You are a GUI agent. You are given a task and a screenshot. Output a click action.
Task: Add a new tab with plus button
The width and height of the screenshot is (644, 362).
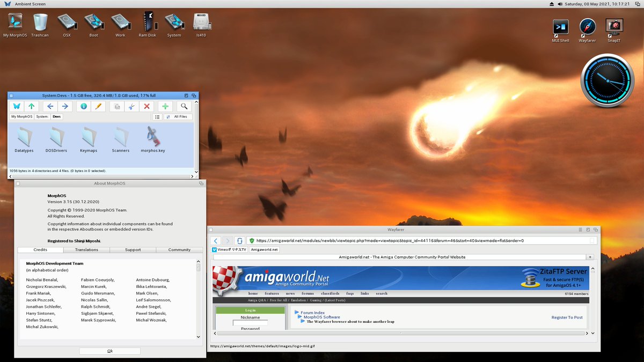[x=590, y=257]
